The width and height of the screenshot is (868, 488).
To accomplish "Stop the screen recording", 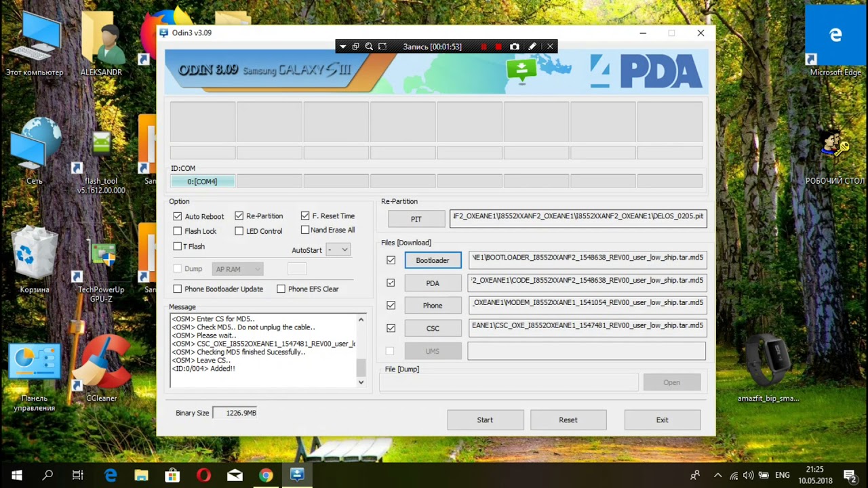I will [498, 47].
